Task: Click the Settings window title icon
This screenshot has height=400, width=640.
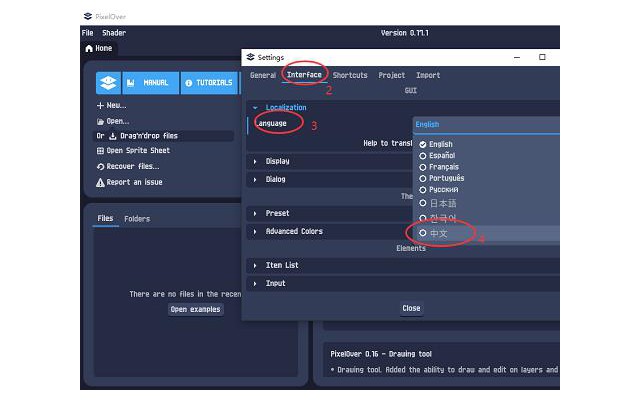Action: click(x=251, y=57)
